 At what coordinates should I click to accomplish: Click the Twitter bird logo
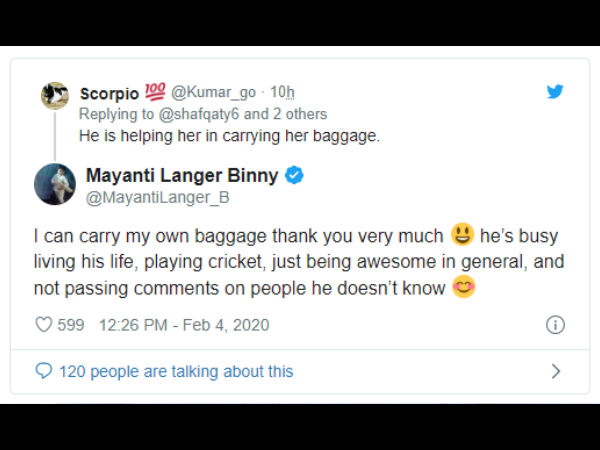click(x=555, y=91)
